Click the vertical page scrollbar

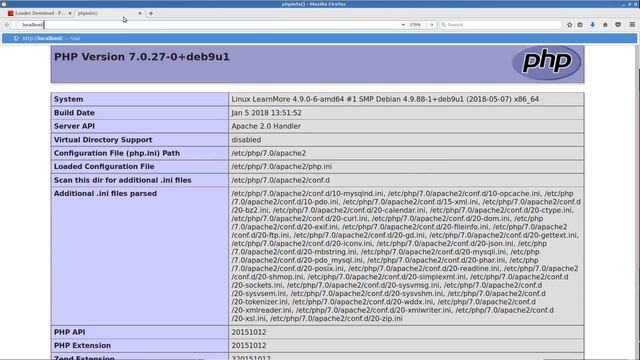coord(637,202)
